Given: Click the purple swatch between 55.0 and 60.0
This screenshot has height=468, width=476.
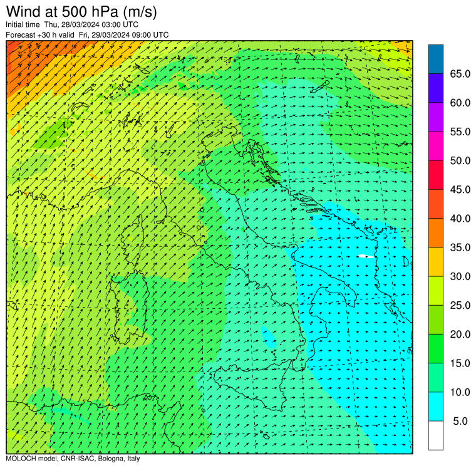Looking at the screenshot, I should coord(436,117).
